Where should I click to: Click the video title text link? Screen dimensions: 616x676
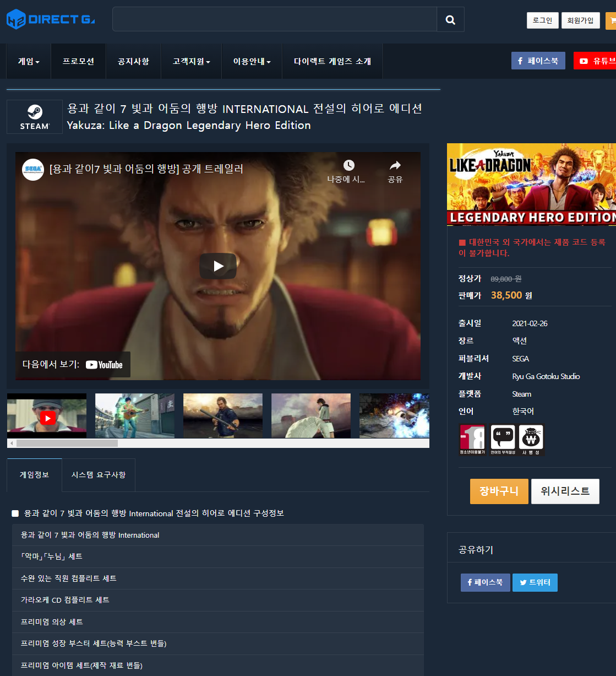click(x=146, y=169)
